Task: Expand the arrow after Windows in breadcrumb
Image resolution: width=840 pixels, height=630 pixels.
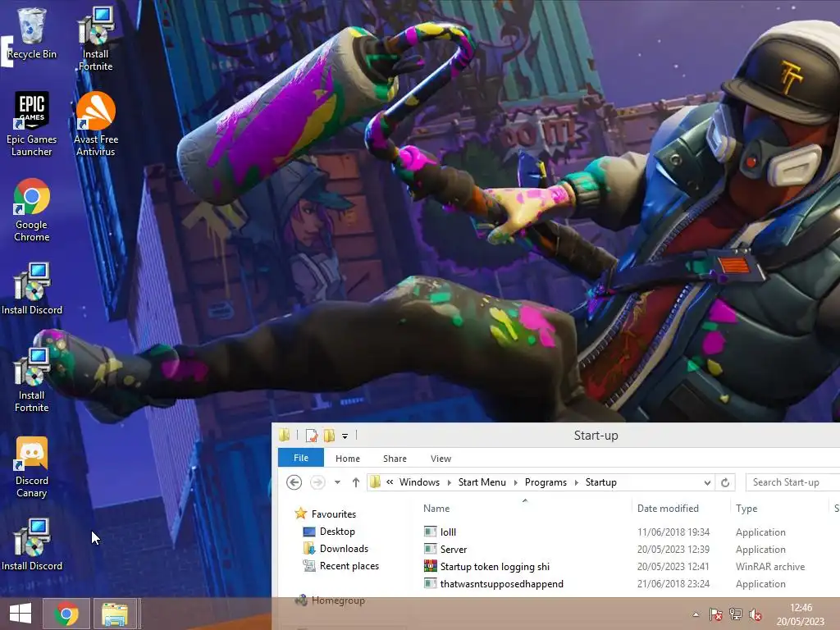Action: point(449,482)
